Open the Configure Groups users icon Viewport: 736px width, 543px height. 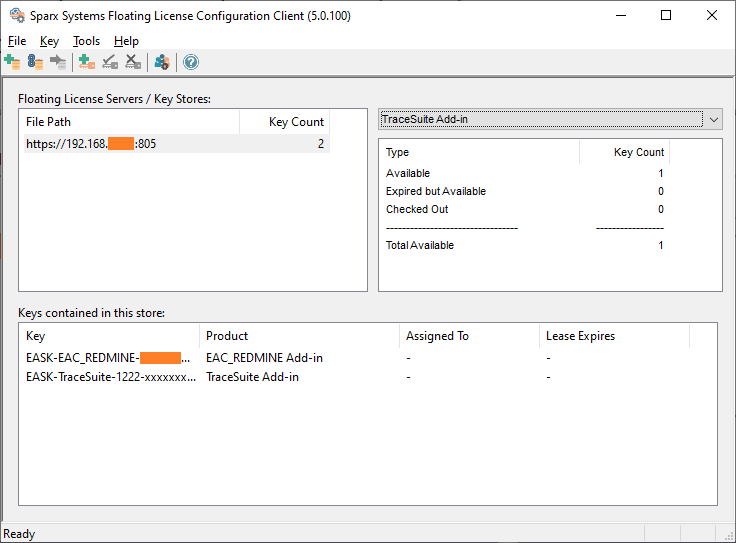[x=162, y=62]
